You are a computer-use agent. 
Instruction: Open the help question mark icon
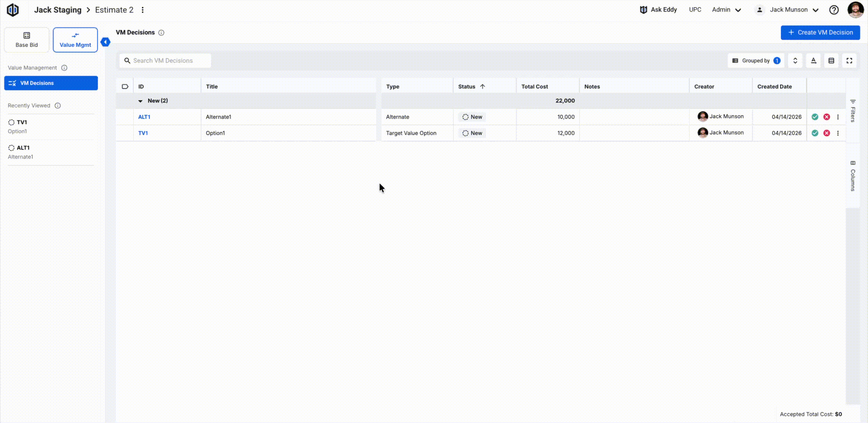tap(834, 10)
